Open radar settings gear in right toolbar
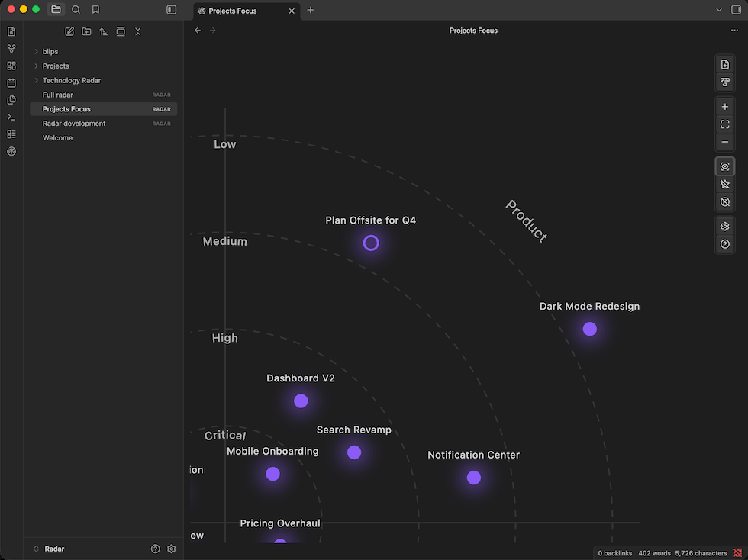The image size is (748, 560). pos(724,226)
